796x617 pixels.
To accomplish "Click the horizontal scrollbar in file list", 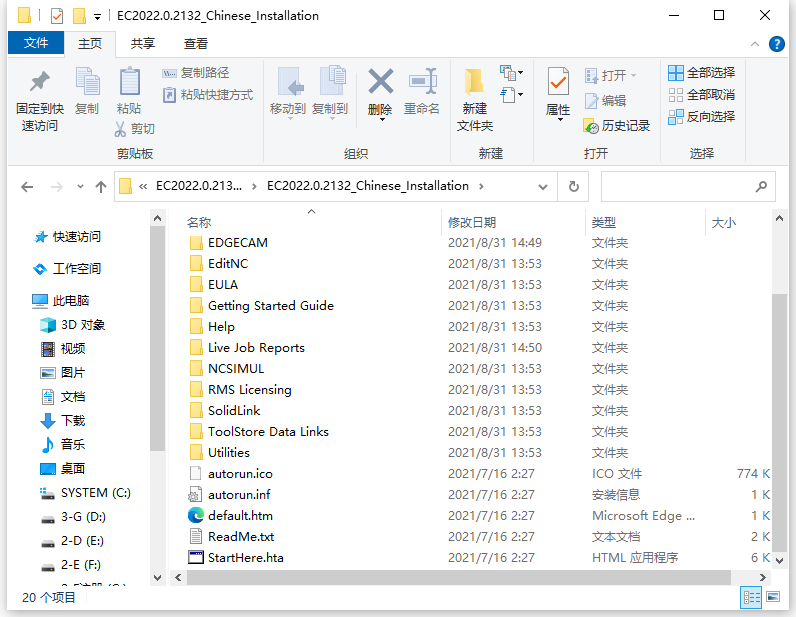I will click(458, 577).
